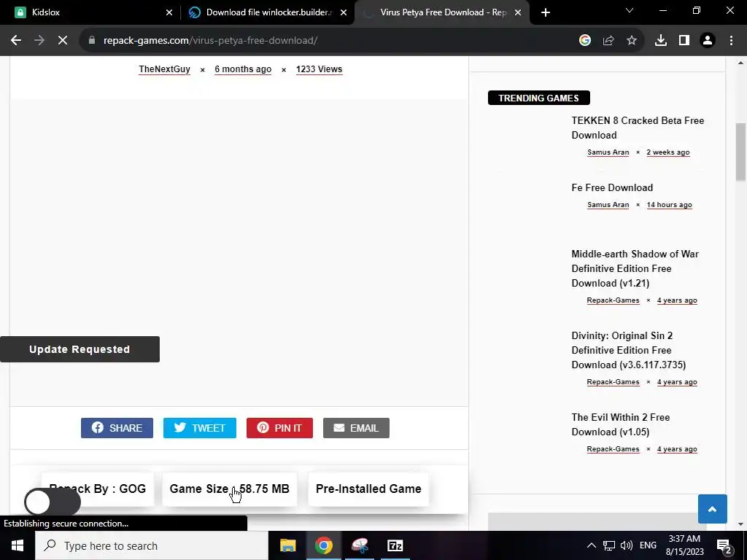Open Samus Aran link under Fe
This screenshot has width=747, height=560.
[x=608, y=205]
